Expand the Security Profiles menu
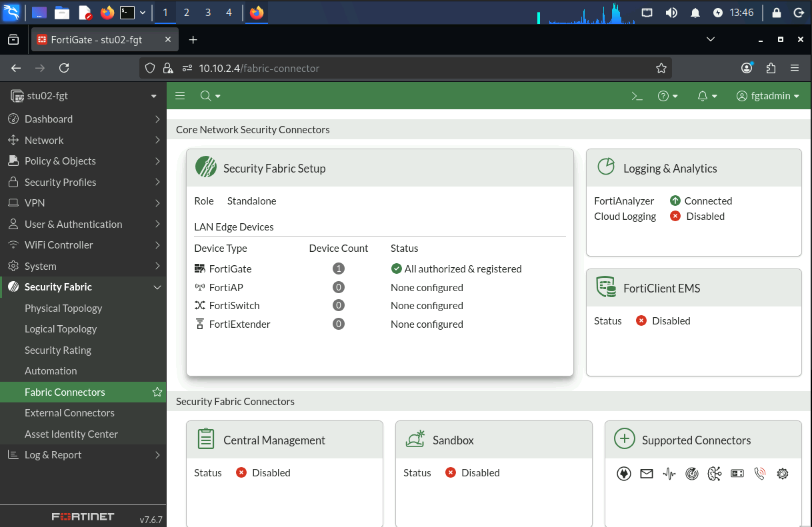Image resolution: width=812 pixels, height=527 pixels. coord(83,182)
